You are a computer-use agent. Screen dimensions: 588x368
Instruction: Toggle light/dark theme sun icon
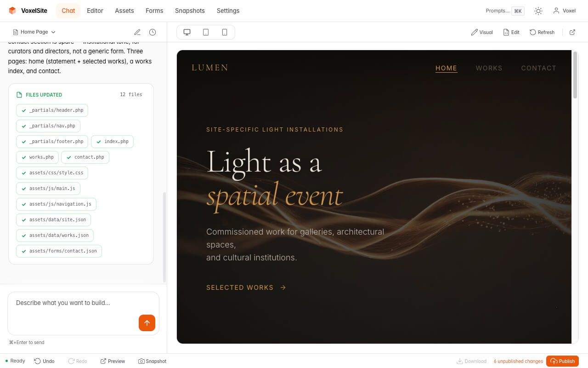[x=538, y=11]
